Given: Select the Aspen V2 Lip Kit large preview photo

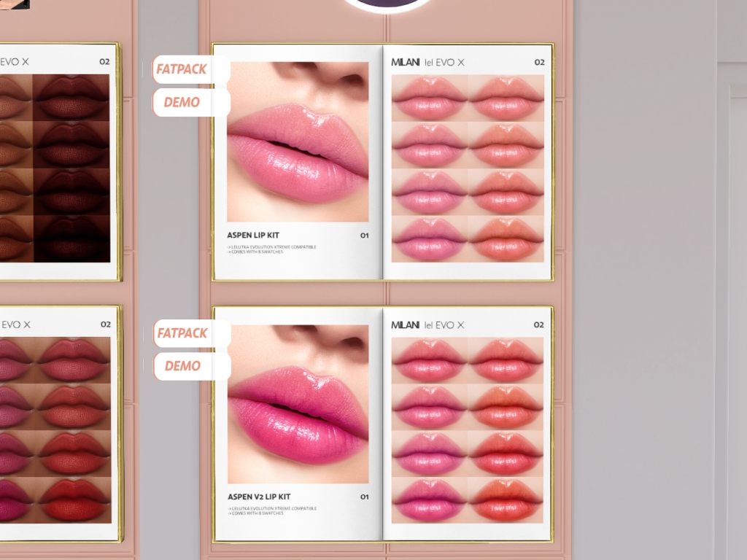Looking at the screenshot, I should 298,403.
